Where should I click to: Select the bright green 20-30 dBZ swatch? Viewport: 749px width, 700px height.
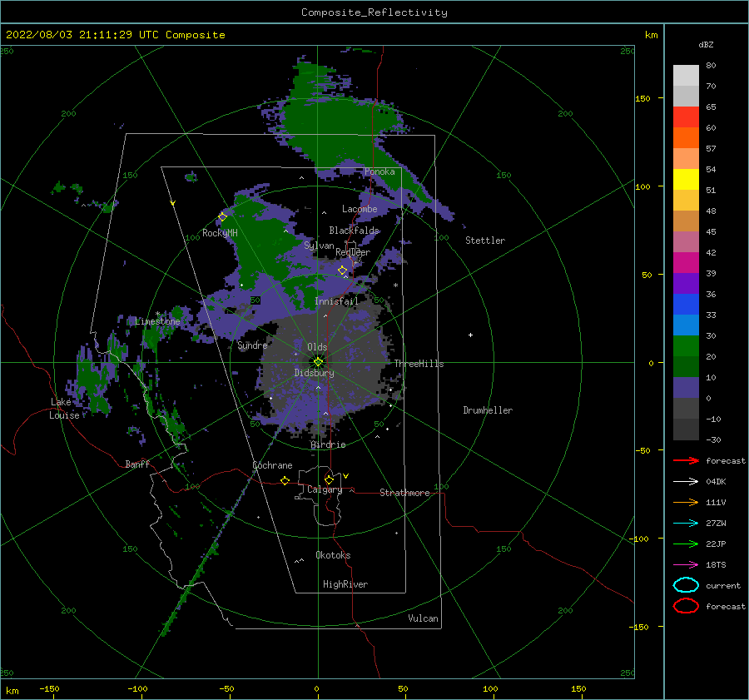[x=686, y=346]
